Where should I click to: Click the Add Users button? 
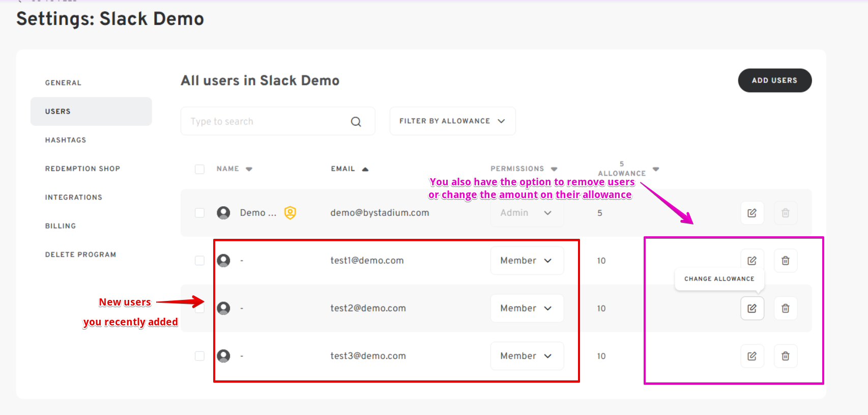[774, 80]
